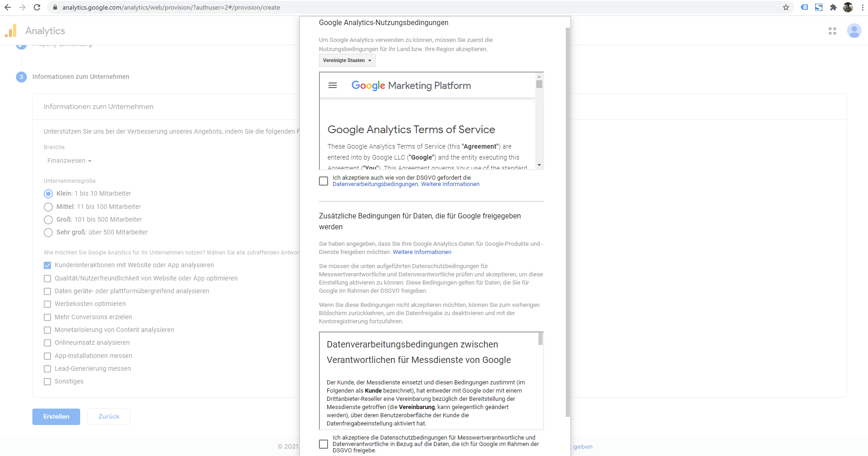868x456 pixels.
Task: Check Mehr Conversions erzielen
Action: [47, 317]
